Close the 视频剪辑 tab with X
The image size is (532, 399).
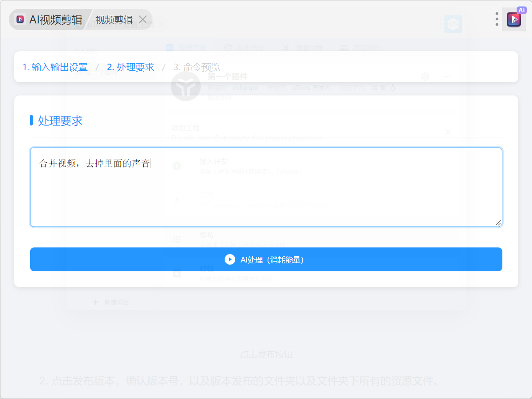click(x=143, y=19)
